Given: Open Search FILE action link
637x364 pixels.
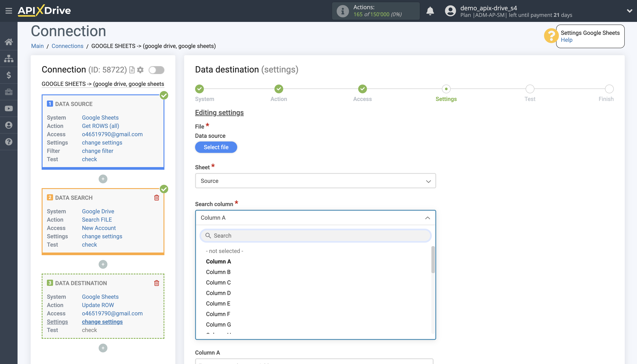Looking at the screenshot, I should (x=97, y=220).
